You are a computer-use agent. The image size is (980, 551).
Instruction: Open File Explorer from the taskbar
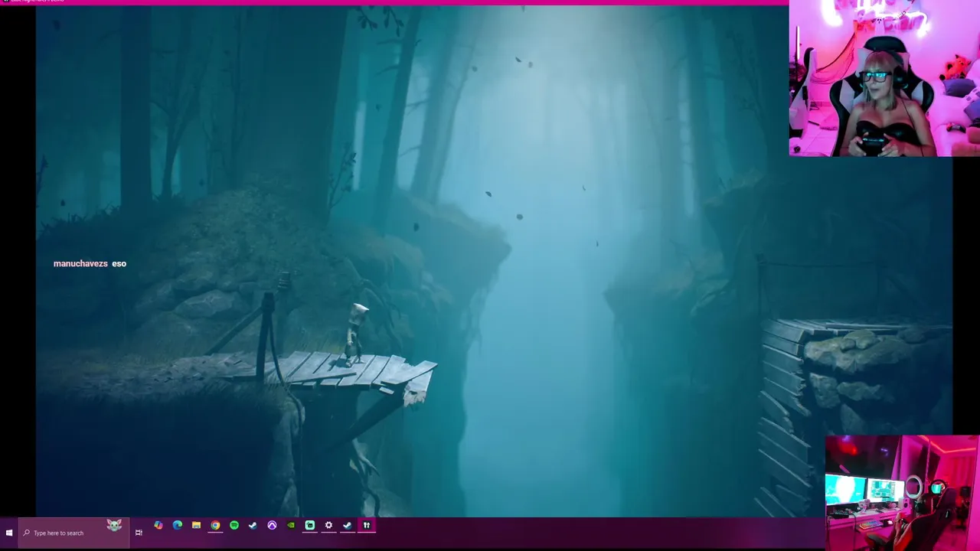click(197, 526)
